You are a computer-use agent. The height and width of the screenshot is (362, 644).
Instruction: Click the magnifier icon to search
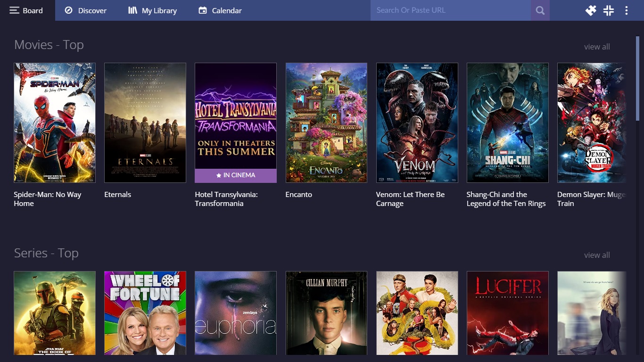540,10
